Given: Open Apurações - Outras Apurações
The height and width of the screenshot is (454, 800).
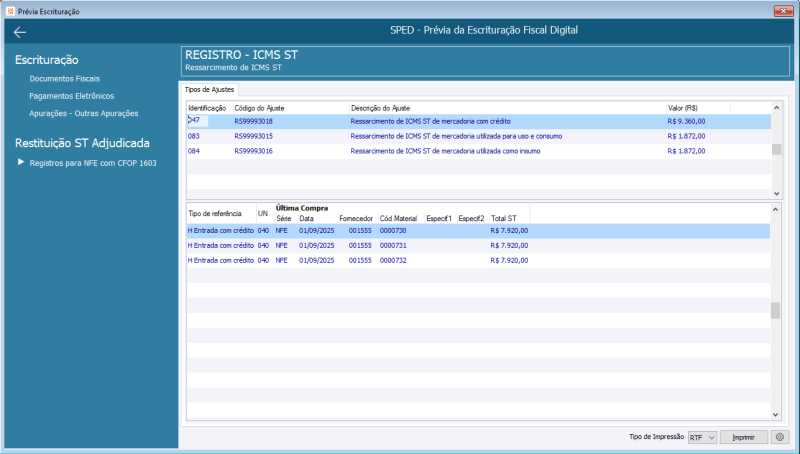Looking at the screenshot, I should pos(84,113).
